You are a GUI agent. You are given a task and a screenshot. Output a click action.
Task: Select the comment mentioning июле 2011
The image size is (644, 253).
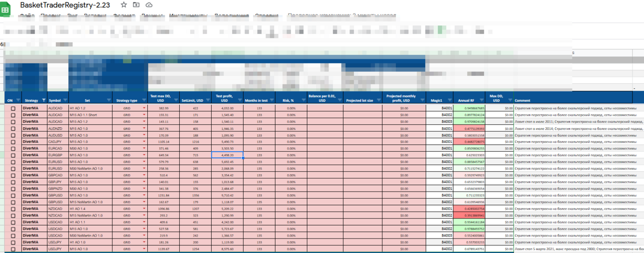(x=579, y=122)
